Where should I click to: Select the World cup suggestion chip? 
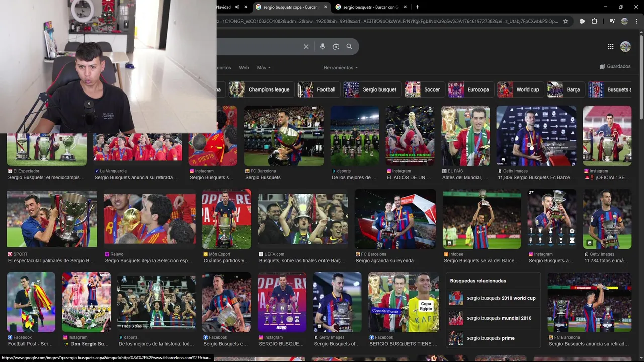520,89
